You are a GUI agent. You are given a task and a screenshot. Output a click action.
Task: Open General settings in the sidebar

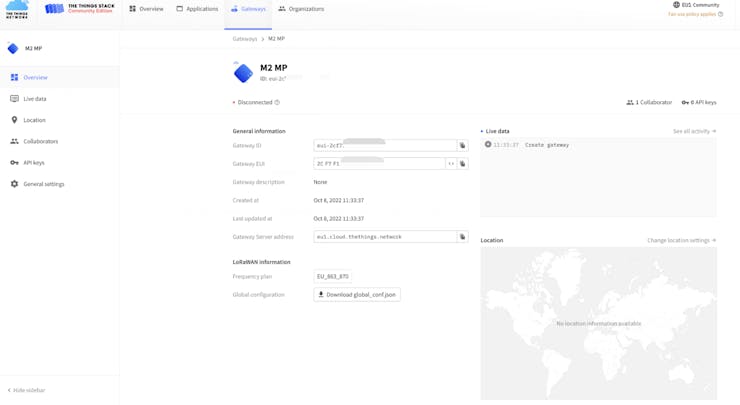43,184
